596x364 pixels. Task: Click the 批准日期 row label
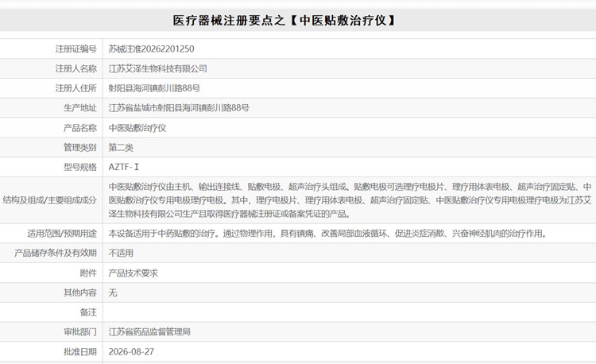point(80,352)
